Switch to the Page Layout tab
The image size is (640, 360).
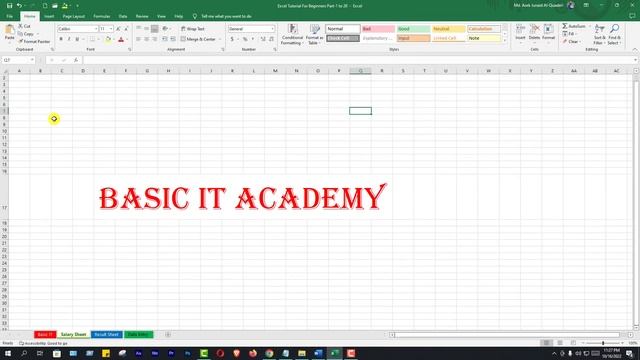tap(73, 16)
